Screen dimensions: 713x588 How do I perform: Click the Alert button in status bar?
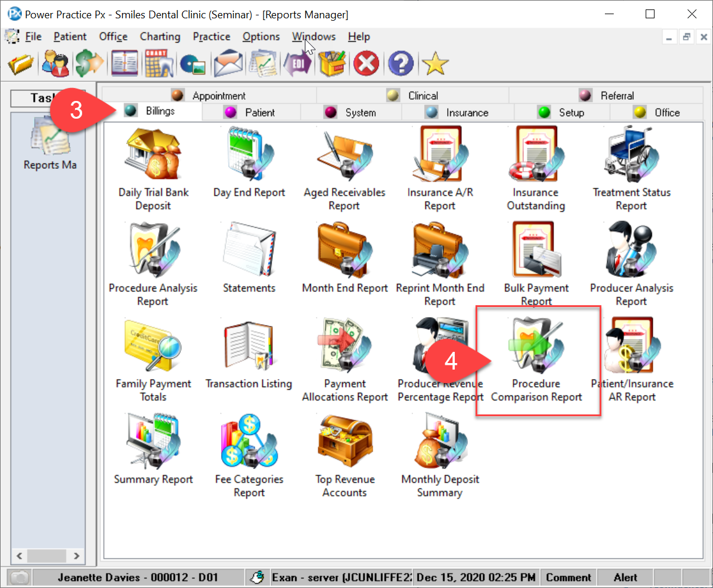625,577
